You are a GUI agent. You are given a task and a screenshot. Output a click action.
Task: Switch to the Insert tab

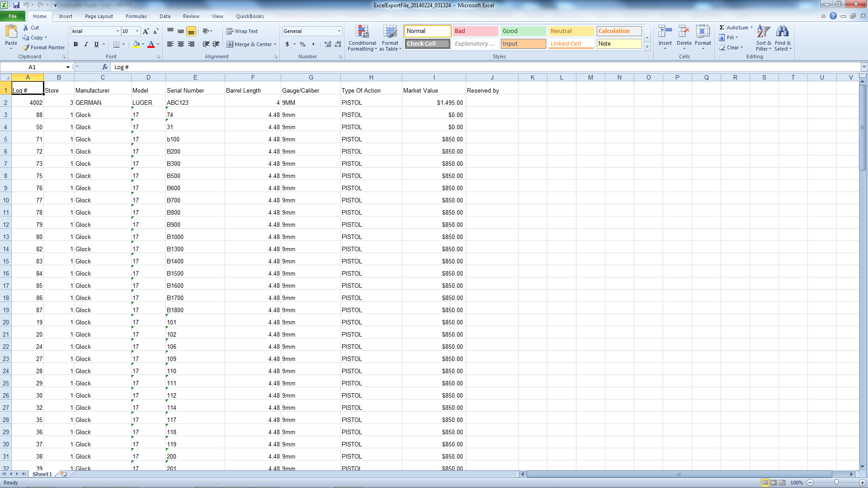66,16
